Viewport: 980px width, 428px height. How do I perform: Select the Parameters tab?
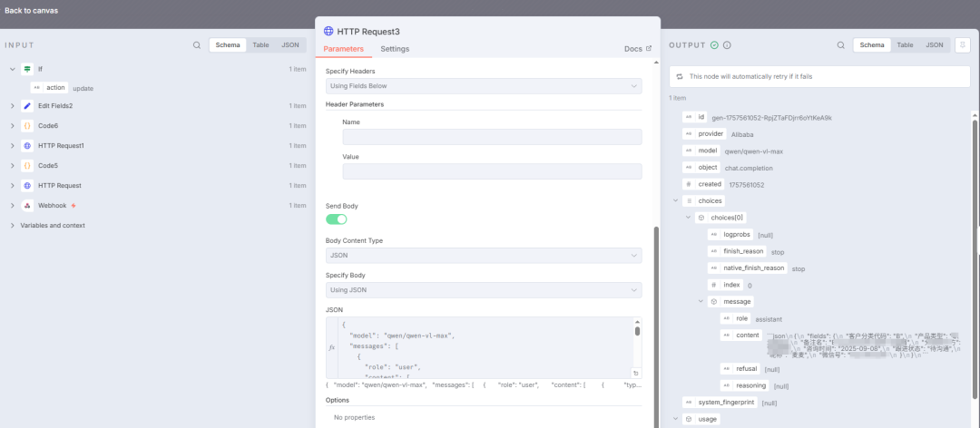(x=344, y=49)
